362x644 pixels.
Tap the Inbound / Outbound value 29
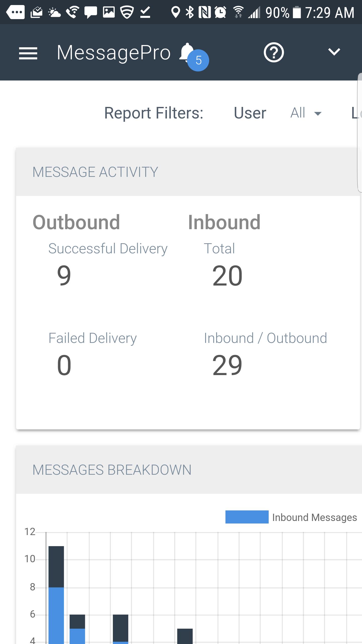(x=227, y=365)
